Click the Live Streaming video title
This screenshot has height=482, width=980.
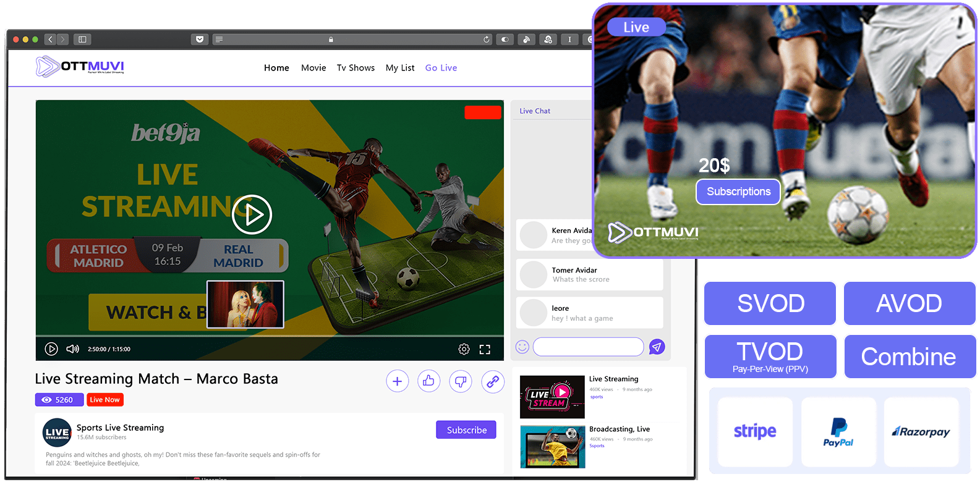(613, 379)
